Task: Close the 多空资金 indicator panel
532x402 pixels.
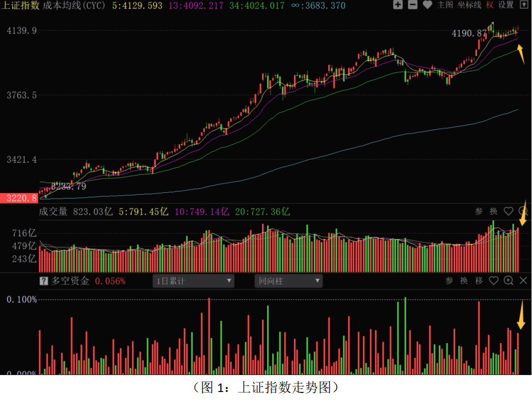Action: coord(523,281)
